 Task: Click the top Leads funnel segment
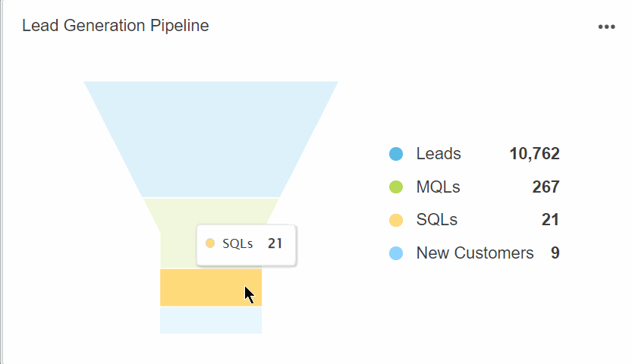211,136
